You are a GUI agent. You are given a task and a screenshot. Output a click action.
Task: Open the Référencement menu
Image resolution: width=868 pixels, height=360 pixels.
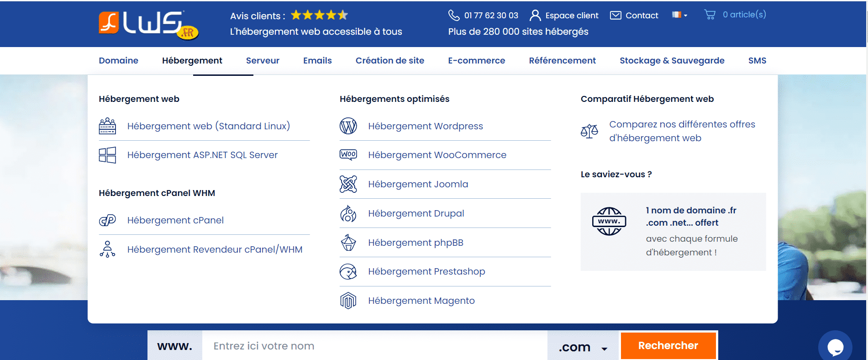click(562, 60)
